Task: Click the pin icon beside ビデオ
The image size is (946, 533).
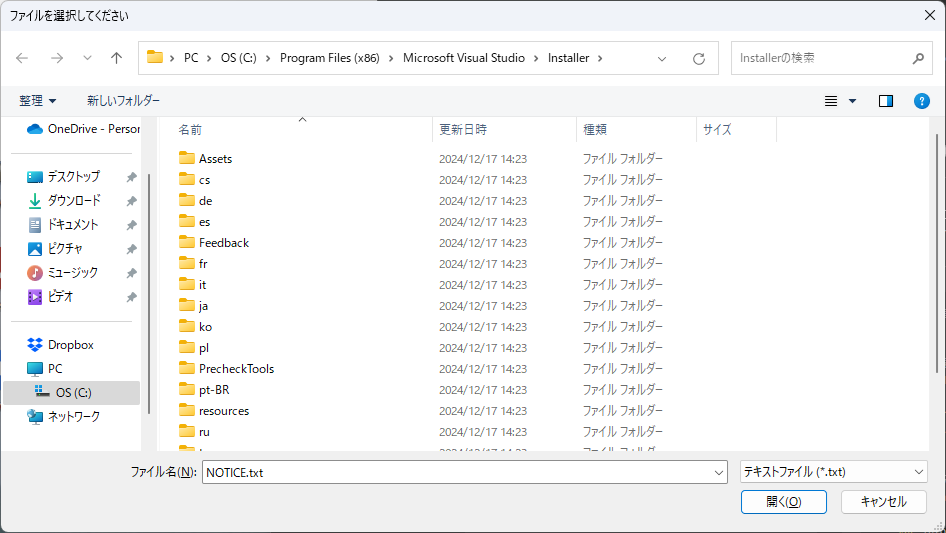Action: pyautogui.click(x=131, y=297)
